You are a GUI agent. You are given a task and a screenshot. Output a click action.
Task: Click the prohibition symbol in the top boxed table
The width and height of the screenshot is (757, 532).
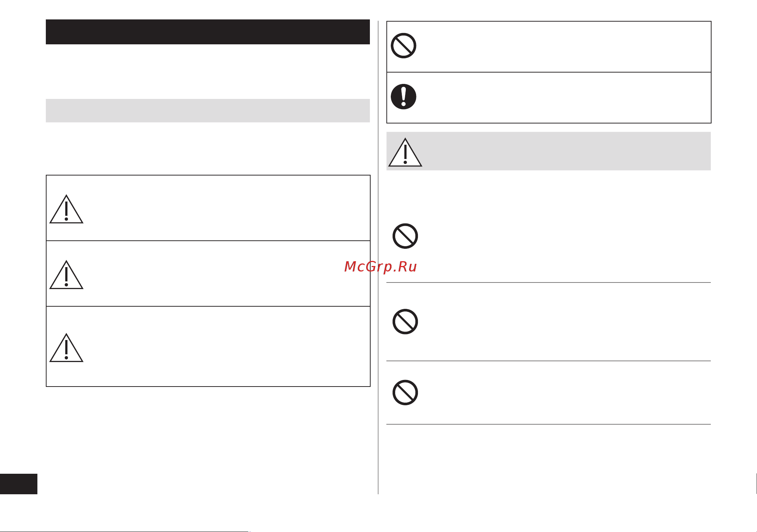(403, 46)
